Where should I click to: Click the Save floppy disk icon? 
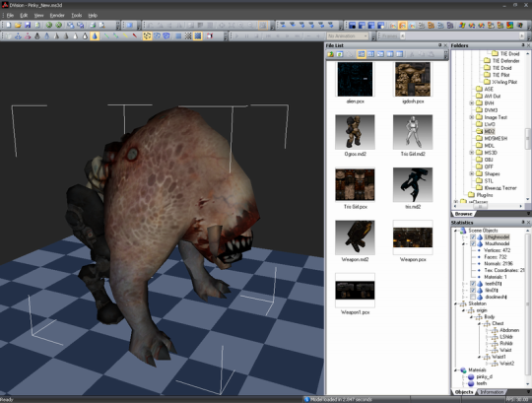tap(28, 25)
